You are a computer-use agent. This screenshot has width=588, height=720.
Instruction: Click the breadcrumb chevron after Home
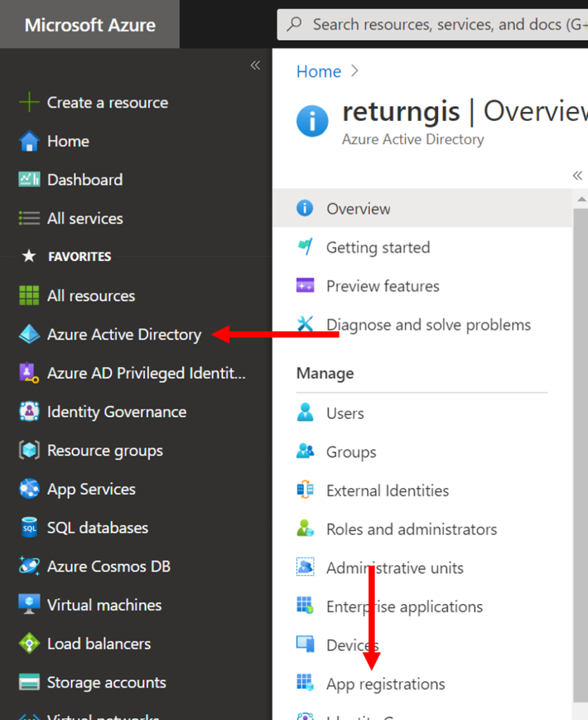point(354,71)
